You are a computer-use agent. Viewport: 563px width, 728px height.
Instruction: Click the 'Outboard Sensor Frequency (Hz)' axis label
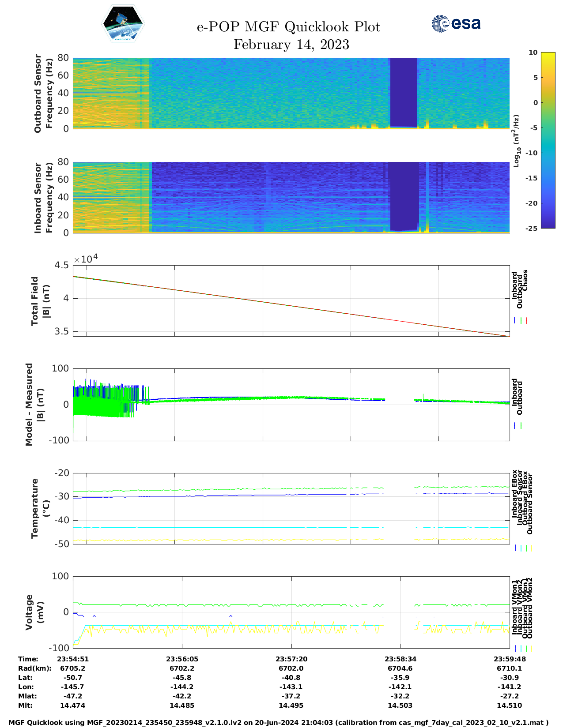point(43,93)
